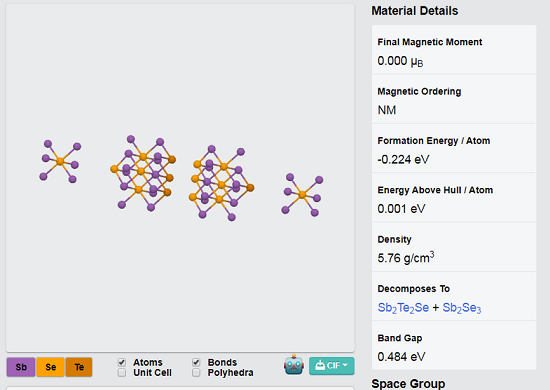Image resolution: width=550 pixels, height=390 pixels.
Task: Select the dark orange Te element swatch
Action: pyautogui.click(x=79, y=367)
